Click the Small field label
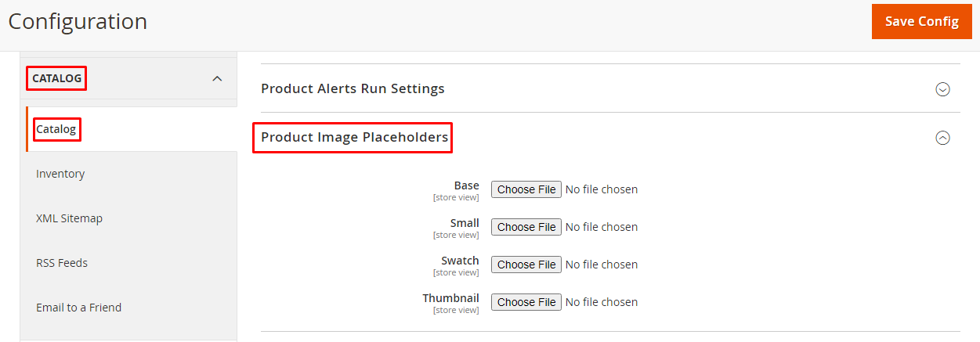This screenshot has width=980, height=342. click(465, 223)
